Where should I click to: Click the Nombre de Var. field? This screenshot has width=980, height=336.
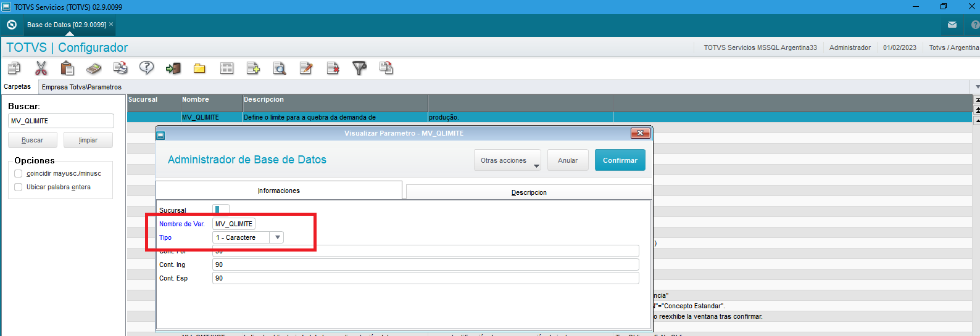[x=234, y=224]
